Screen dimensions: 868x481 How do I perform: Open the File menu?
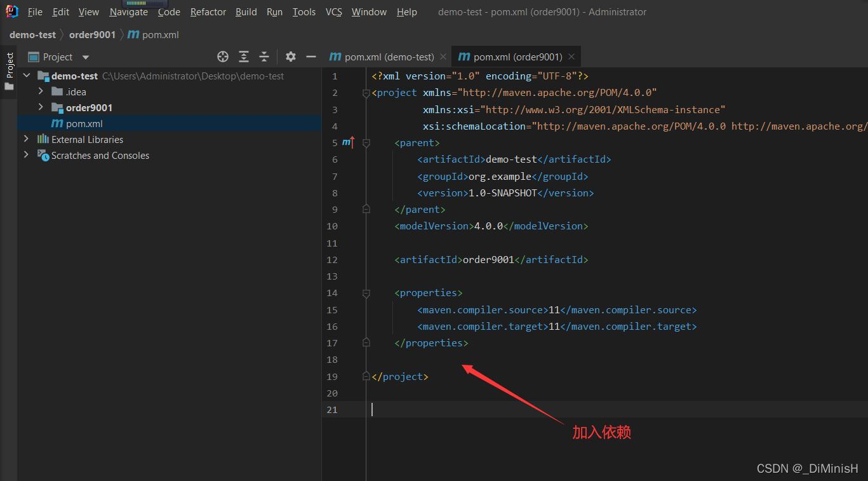coord(35,12)
